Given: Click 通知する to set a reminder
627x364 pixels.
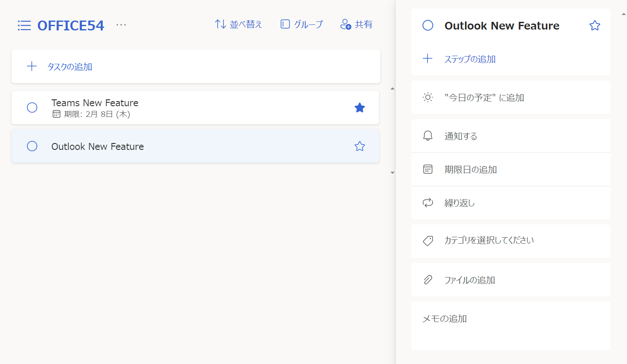Looking at the screenshot, I should (511, 136).
